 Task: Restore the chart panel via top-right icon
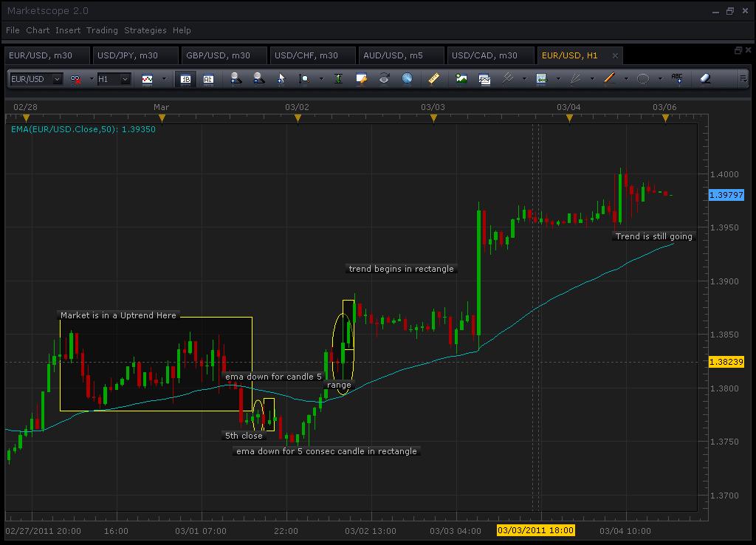pyautogui.click(x=738, y=50)
